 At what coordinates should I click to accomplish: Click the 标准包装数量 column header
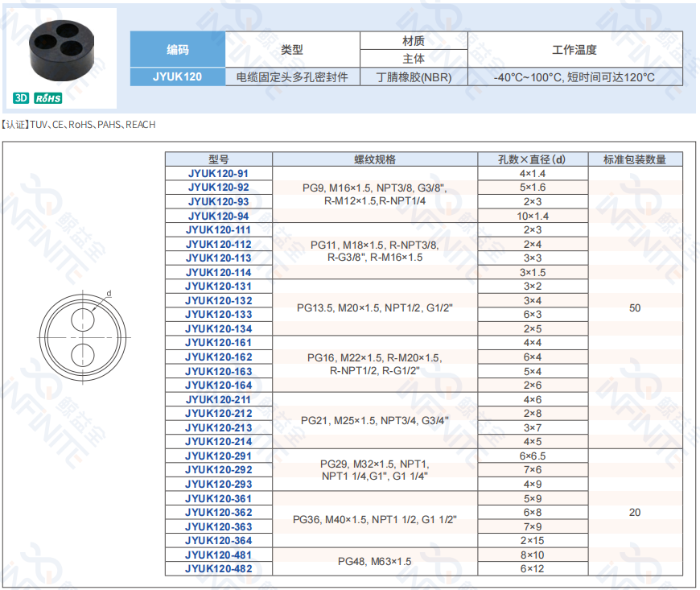pyautogui.click(x=636, y=159)
